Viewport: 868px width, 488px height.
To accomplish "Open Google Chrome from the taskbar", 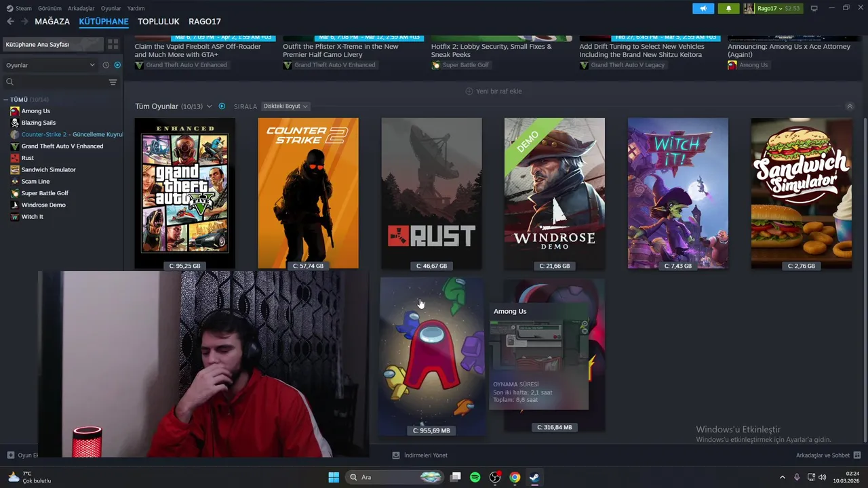I will pos(515,477).
